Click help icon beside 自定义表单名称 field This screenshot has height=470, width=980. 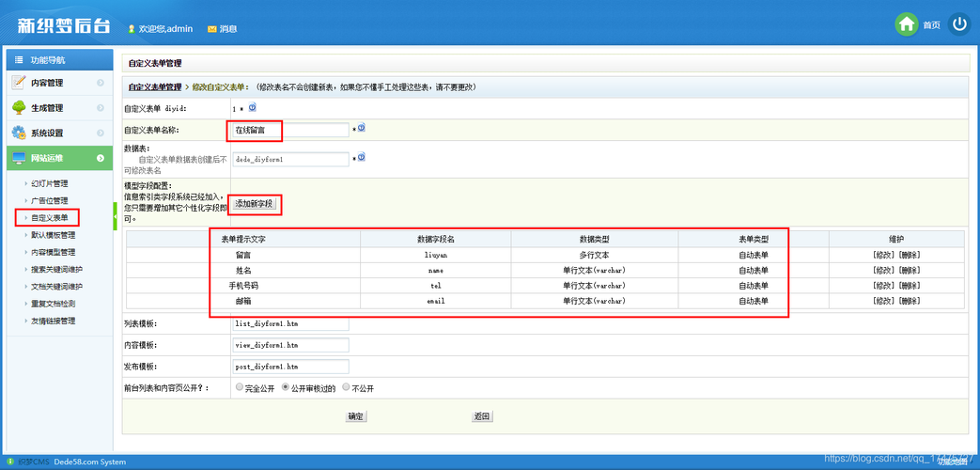tap(361, 128)
